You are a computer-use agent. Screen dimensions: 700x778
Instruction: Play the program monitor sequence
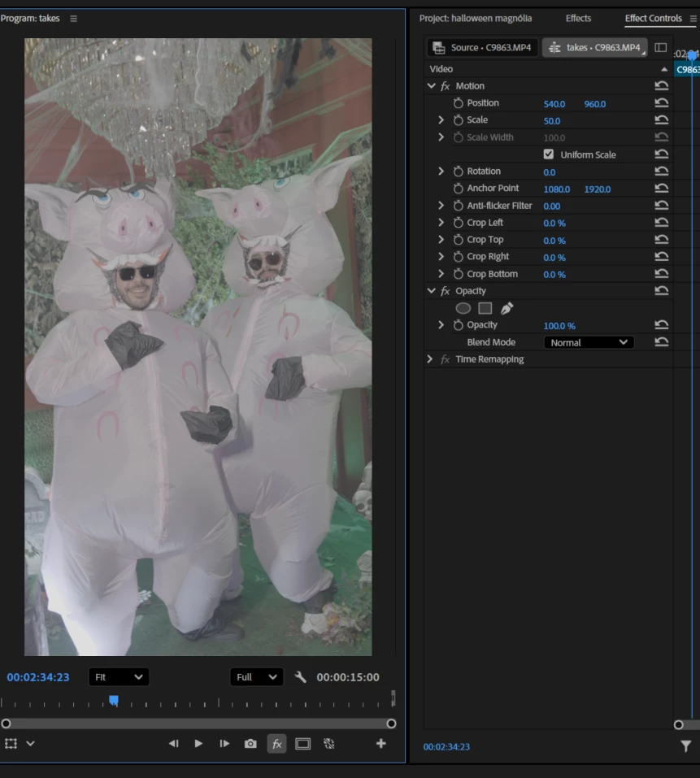(198, 743)
